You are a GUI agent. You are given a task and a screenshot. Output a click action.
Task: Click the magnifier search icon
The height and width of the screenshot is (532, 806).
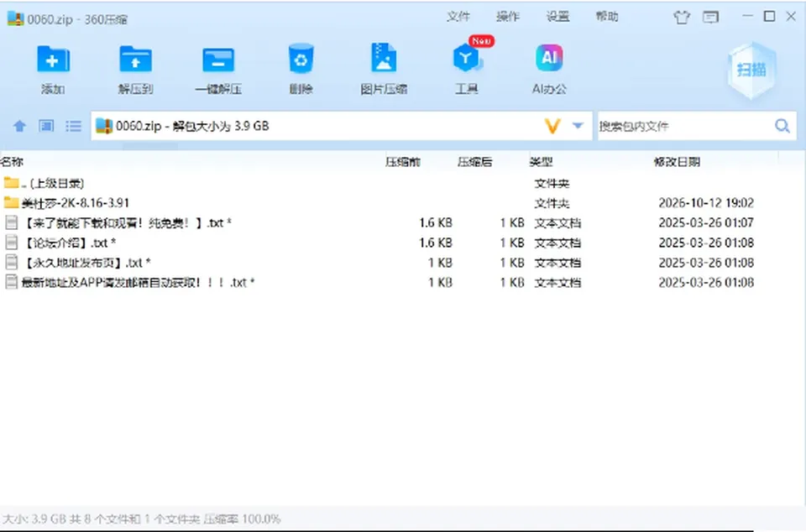[x=782, y=126]
